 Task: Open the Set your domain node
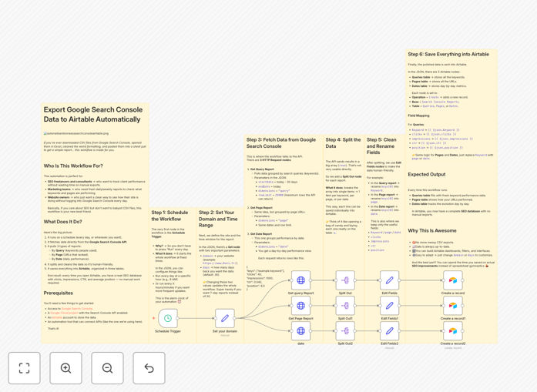click(225, 318)
